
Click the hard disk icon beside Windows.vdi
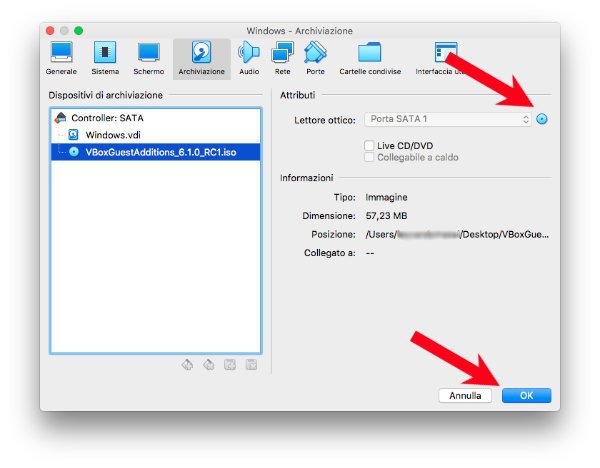[x=73, y=134]
